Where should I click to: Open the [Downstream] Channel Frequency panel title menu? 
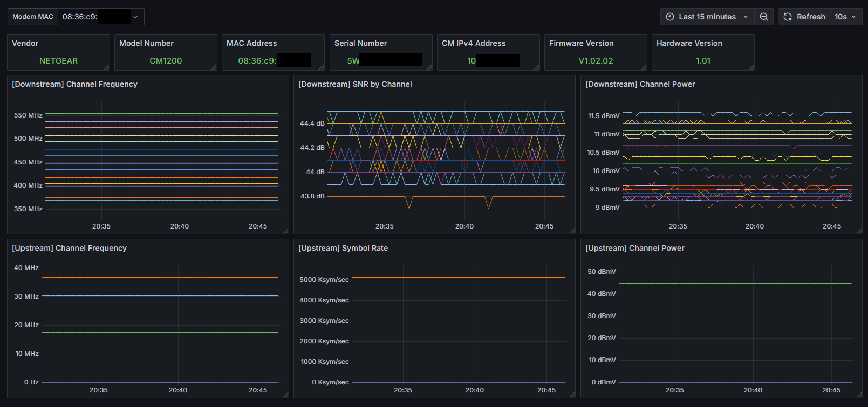74,84
